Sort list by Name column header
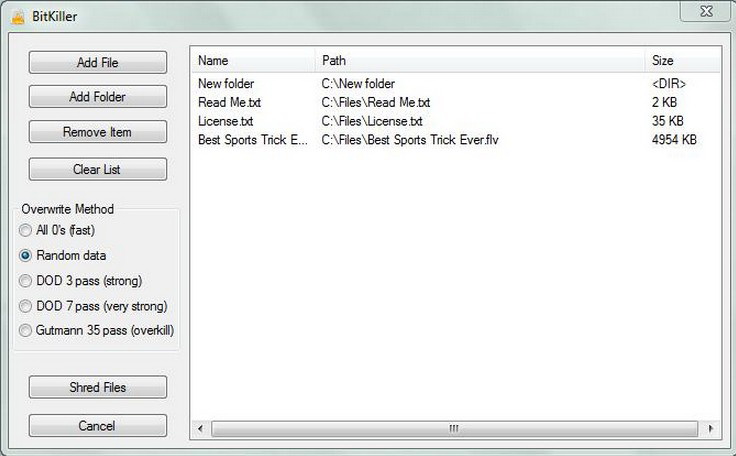736x456 pixels. point(253,61)
